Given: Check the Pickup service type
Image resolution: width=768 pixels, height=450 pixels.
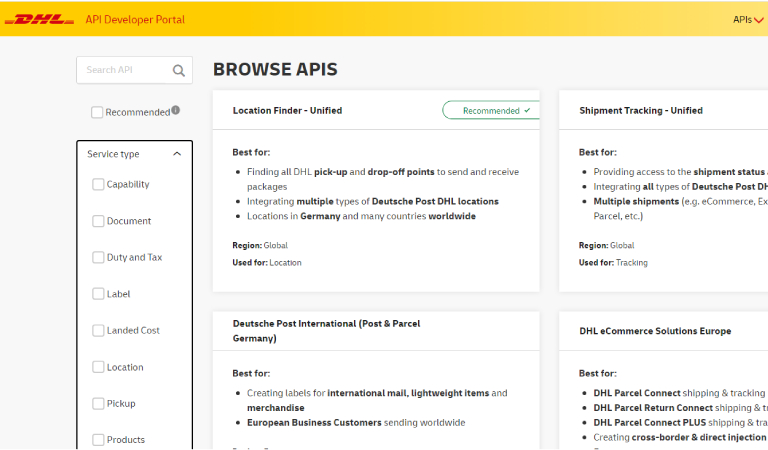Looking at the screenshot, I should [x=98, y=403].
